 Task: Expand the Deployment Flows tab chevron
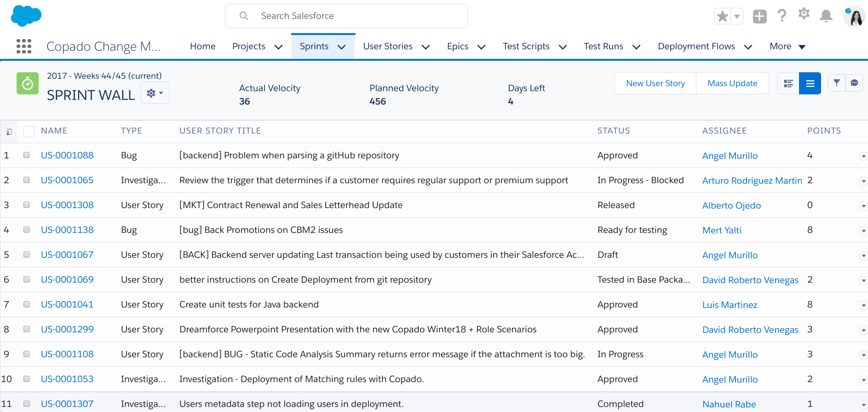point(748,47)
